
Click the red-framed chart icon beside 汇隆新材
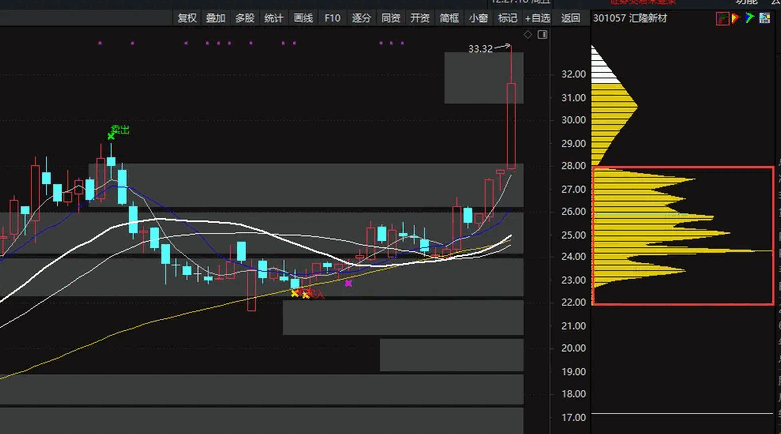pyautogui.click(x=723, y=19)
